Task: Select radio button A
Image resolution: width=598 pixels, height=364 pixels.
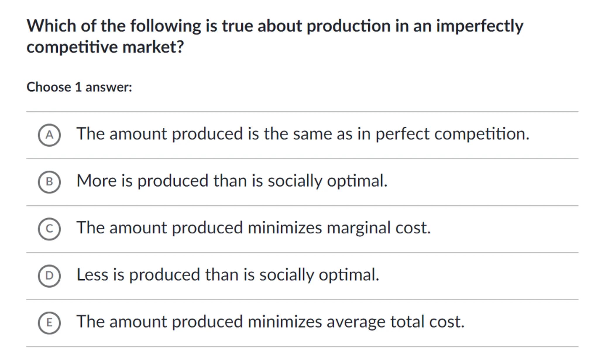Action: (49, 135)
